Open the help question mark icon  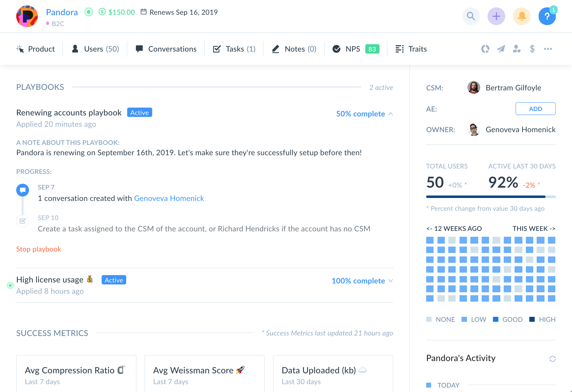tap(547, 16)
